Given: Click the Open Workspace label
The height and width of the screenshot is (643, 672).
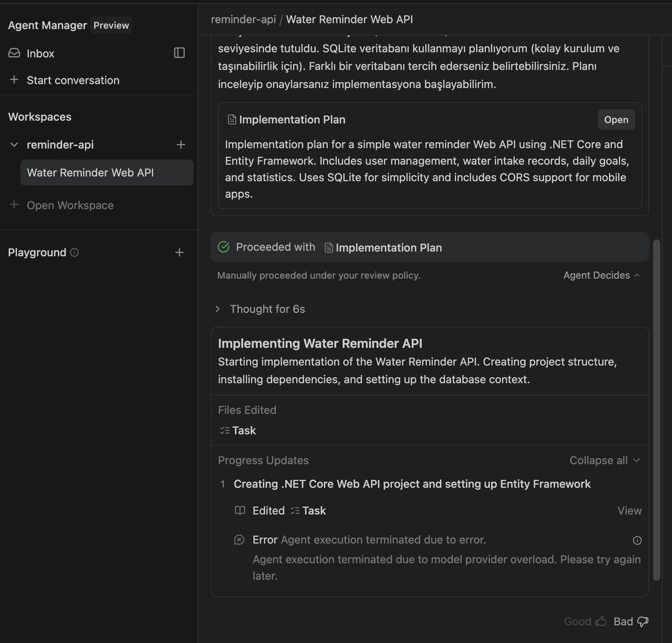Looking at the screenshot, I should click(70, 205).
